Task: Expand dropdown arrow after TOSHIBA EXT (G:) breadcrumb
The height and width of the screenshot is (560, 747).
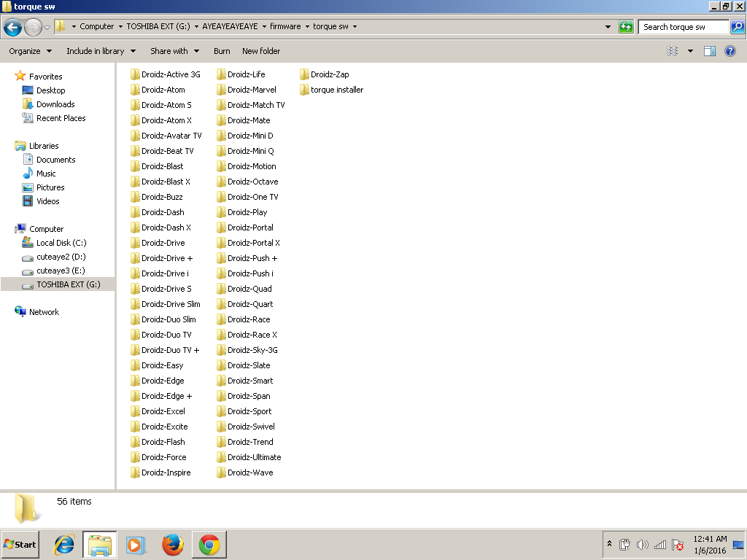Action: tap(196, 27)
